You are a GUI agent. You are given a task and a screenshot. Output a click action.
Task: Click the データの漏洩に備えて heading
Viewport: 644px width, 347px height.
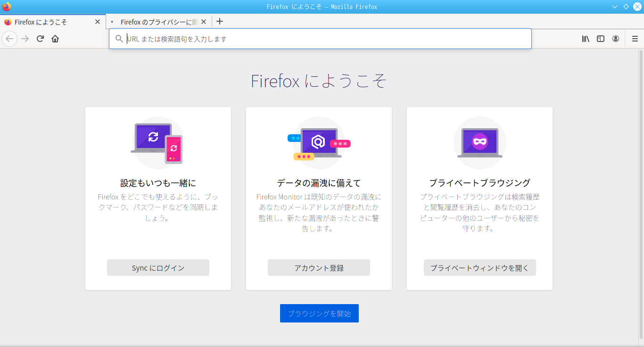[x=319, y=183]
